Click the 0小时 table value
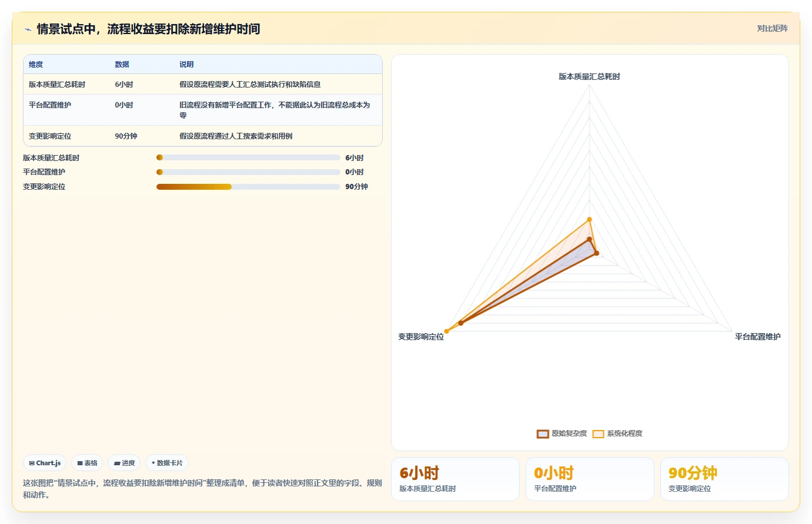The image size is (812, 524). tap(124, 105)
